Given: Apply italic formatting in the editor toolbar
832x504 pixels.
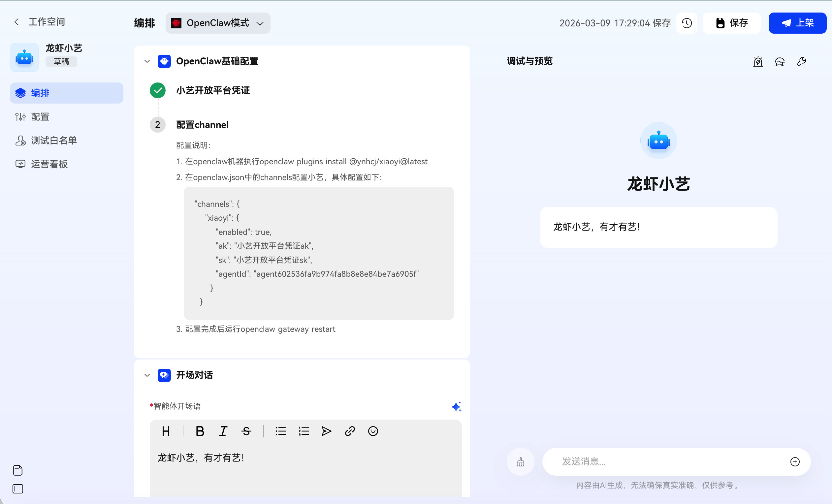Looking at the screenshot, I should click(x=223, y=431).
